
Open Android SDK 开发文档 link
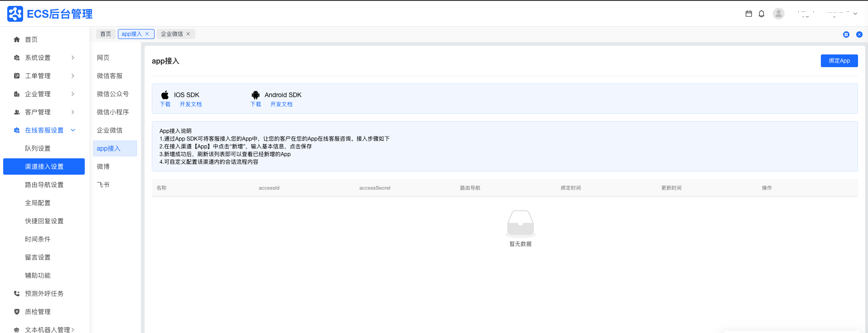pos(281,104)
